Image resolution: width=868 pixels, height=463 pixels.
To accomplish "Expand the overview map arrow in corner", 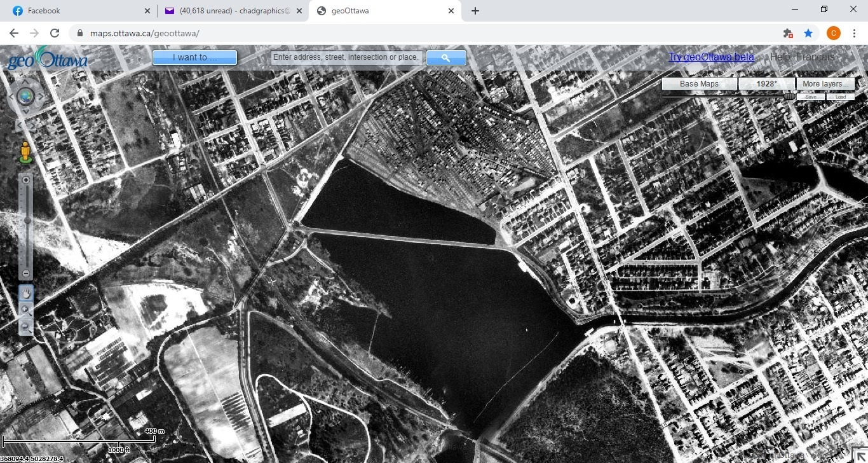I will 860,455.
